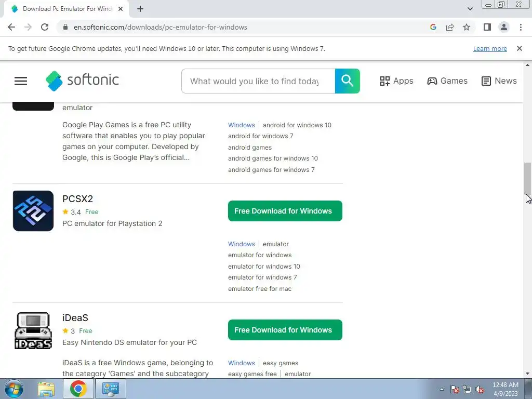Go back in browser history

point(11,27)
